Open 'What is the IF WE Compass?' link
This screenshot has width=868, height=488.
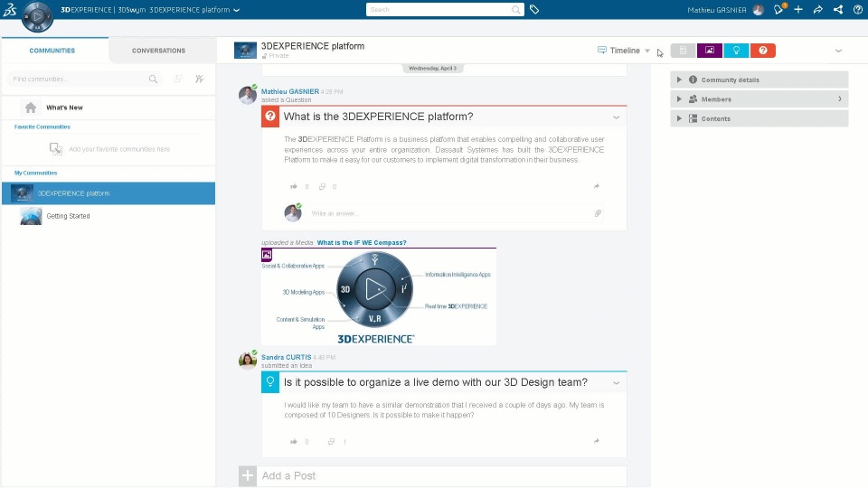[x=362, y=242]
